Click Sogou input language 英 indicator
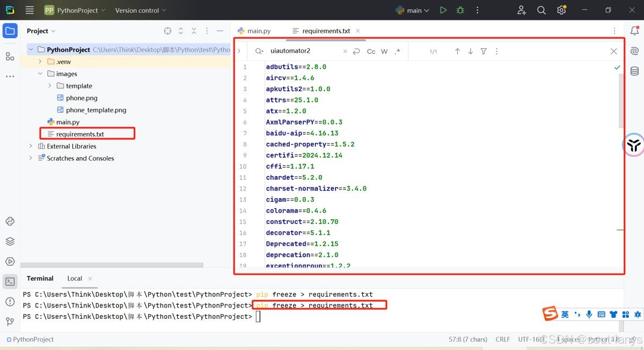 565,314
